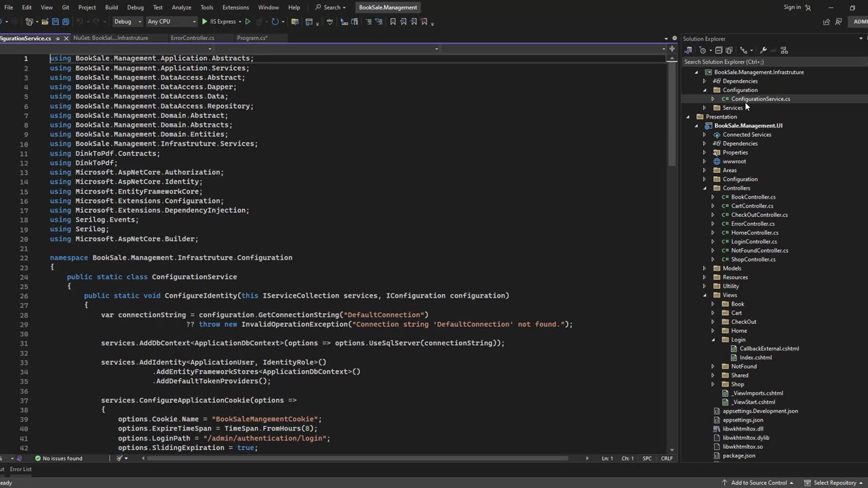This screenshot has height=488, width=868.
Task: Select LoginController.cs in Solution Explorer
Action: [753, 242]
